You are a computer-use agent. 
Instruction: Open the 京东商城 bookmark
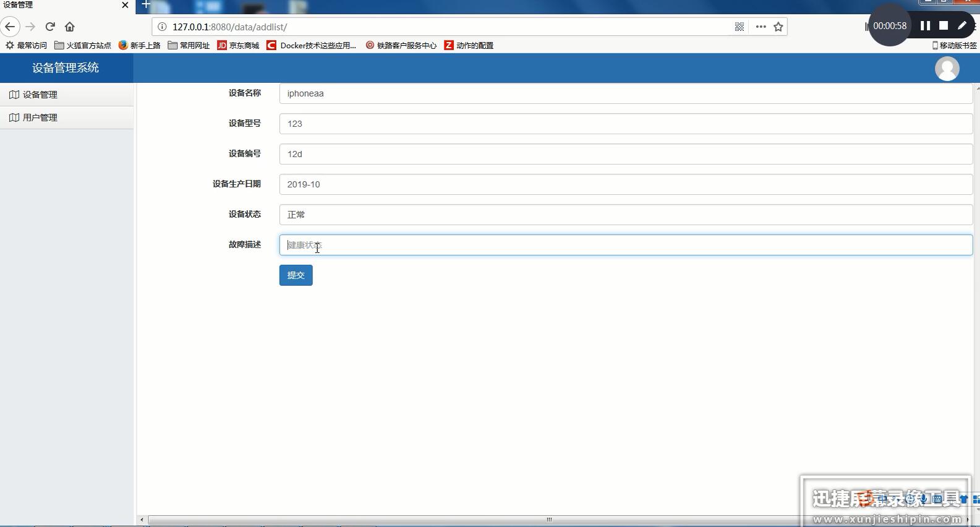[238, 45]
